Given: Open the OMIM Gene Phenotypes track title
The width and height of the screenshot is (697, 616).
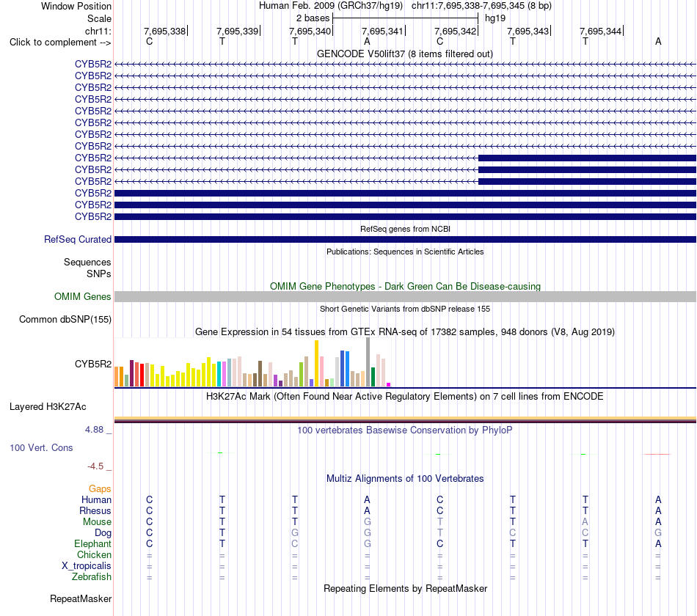Looking at the screenshot, I should coord(405,286).
